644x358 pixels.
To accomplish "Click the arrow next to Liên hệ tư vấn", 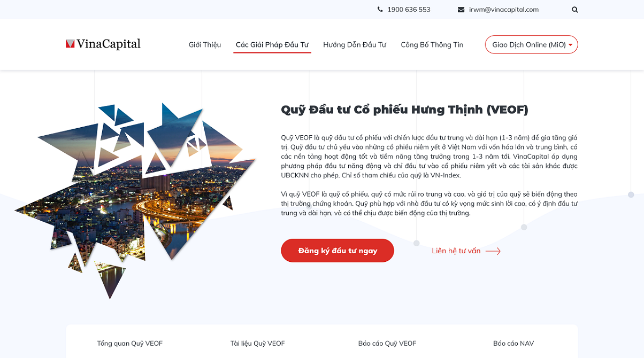I will click(493, 251).
